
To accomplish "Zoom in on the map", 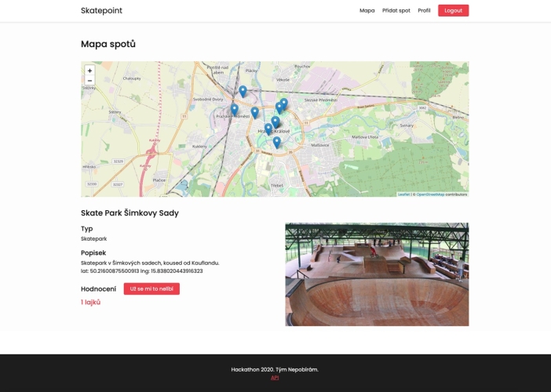I will [x=89, y=71].
